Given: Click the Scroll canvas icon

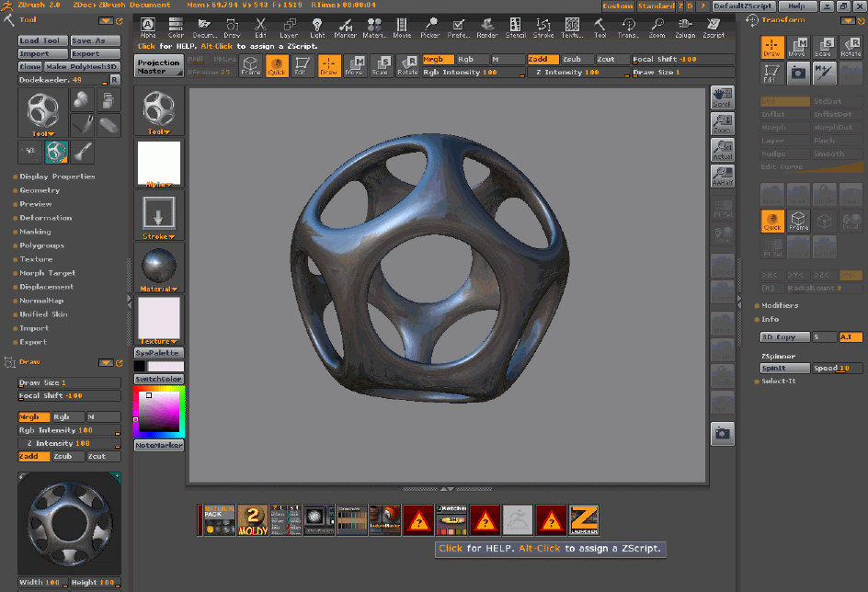Looking at the screenshot, I should pos(722,98).
